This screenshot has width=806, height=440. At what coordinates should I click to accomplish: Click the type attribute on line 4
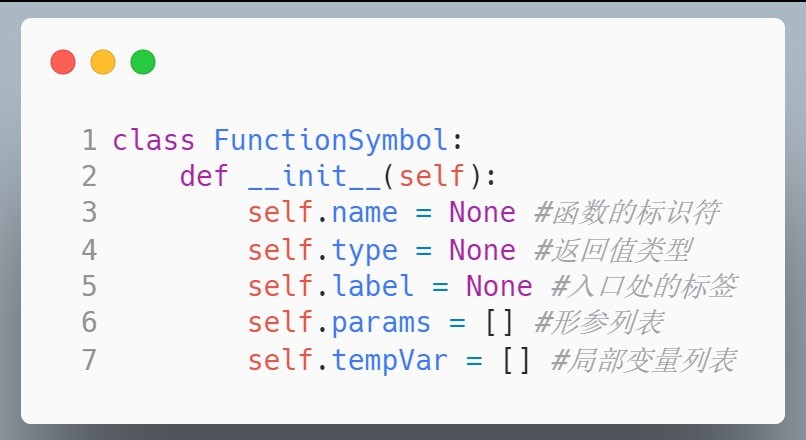pyautogui.click(x=364, y=250)
